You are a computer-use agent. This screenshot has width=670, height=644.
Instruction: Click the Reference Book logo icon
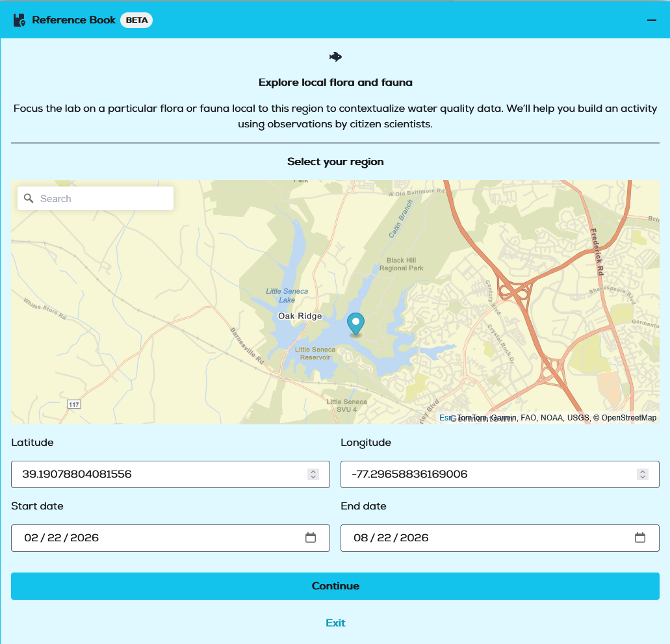tap(19, 20)
